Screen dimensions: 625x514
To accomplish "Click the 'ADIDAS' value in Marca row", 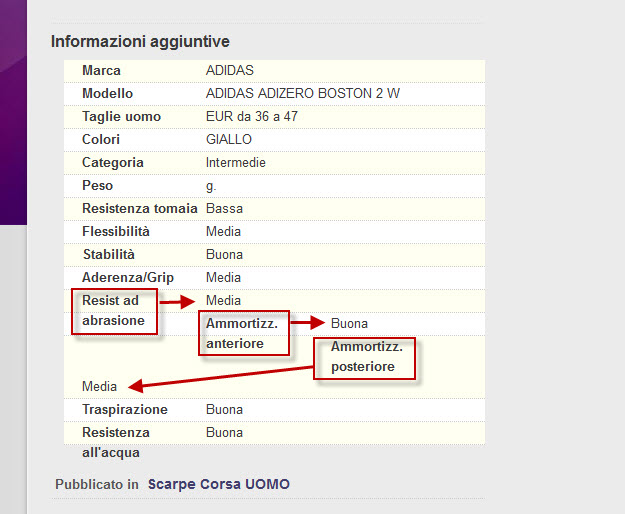I will click(x=230, y=71).
